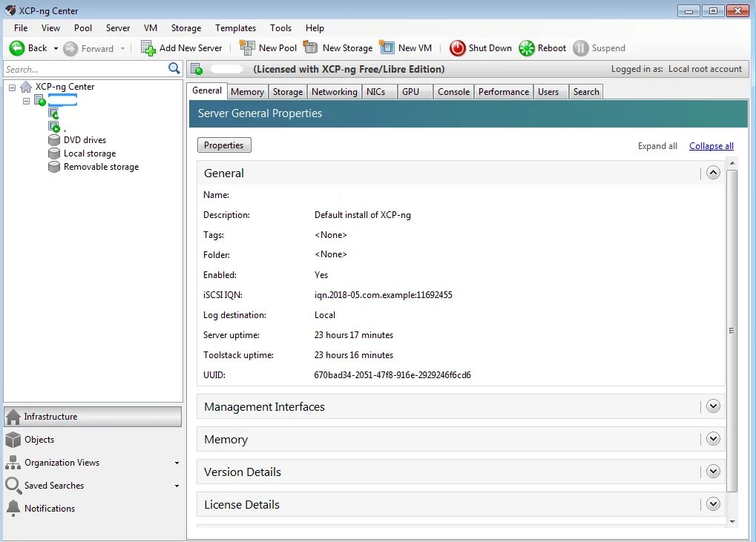Collapse the General section chevron
The width and height of the screenshot is (756, 542).
point(713,173)
